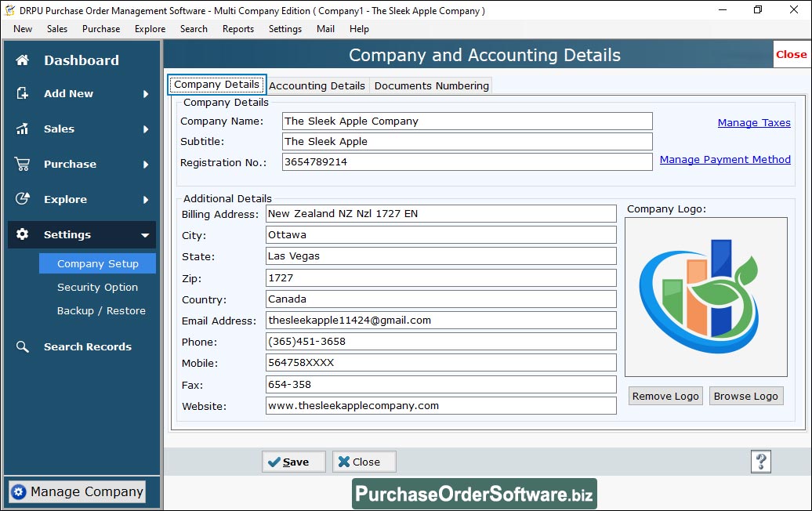812x511 pixels.
Task: Click the Company Name field
Action: [x=467, y=121]
